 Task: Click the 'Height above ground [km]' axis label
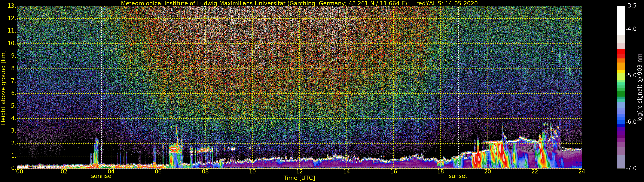[3, 88]
